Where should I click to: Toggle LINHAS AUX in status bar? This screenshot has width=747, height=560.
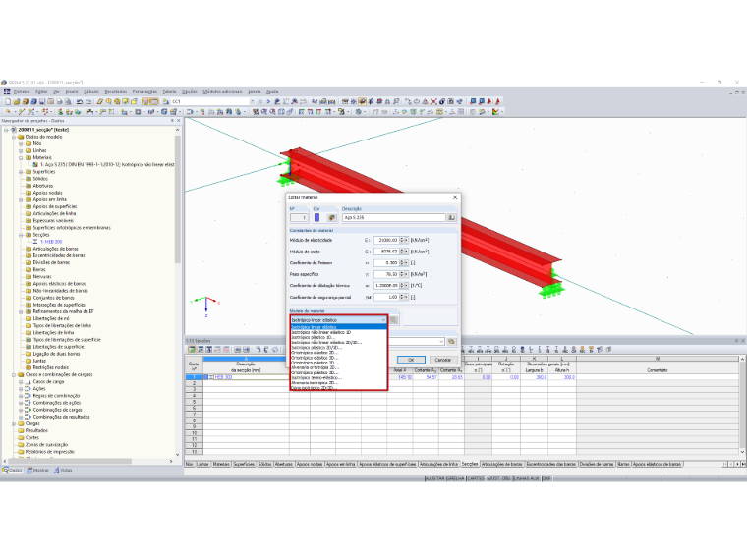pyautogui.click(x=527, y=478)
